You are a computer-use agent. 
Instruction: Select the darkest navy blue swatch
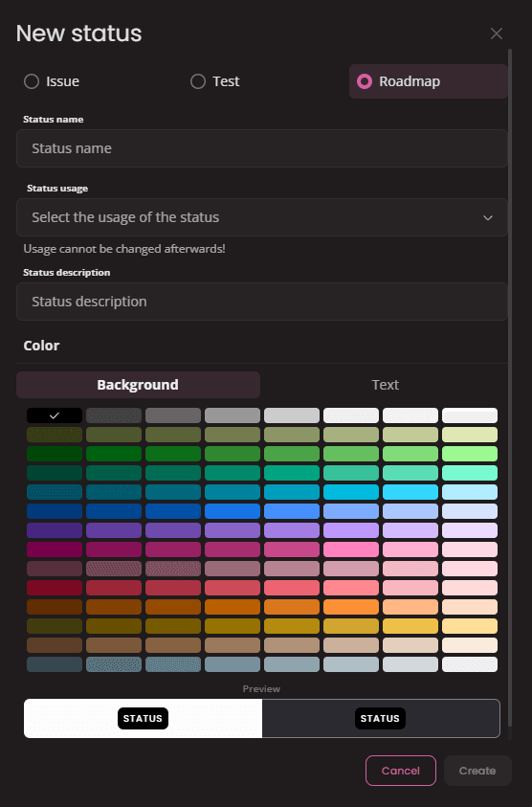(55, 511)
